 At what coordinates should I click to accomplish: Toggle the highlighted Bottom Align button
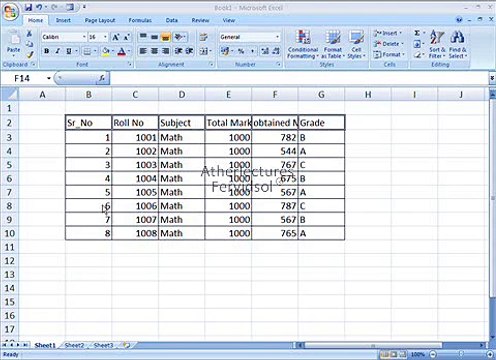166,37
